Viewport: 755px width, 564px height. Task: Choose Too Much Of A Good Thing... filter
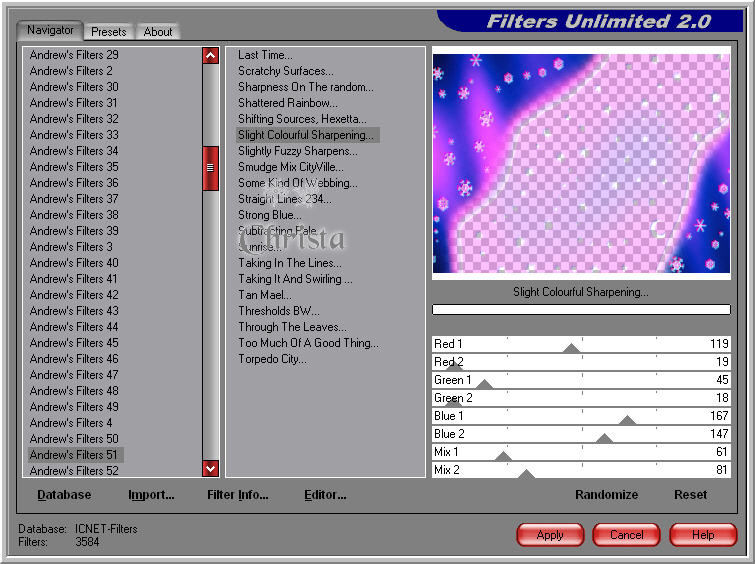[x=309, y=343]
